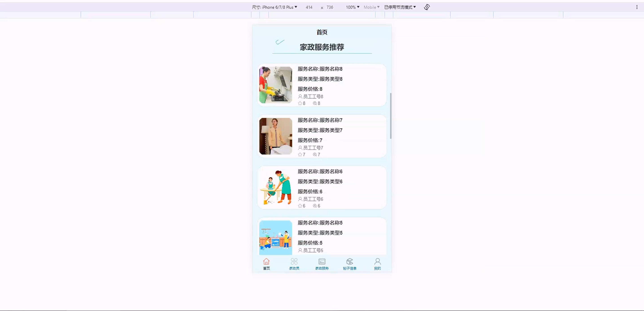Open the 家政服务 tab icon
This screenshot has height=311, width=644.
[322, 262]
